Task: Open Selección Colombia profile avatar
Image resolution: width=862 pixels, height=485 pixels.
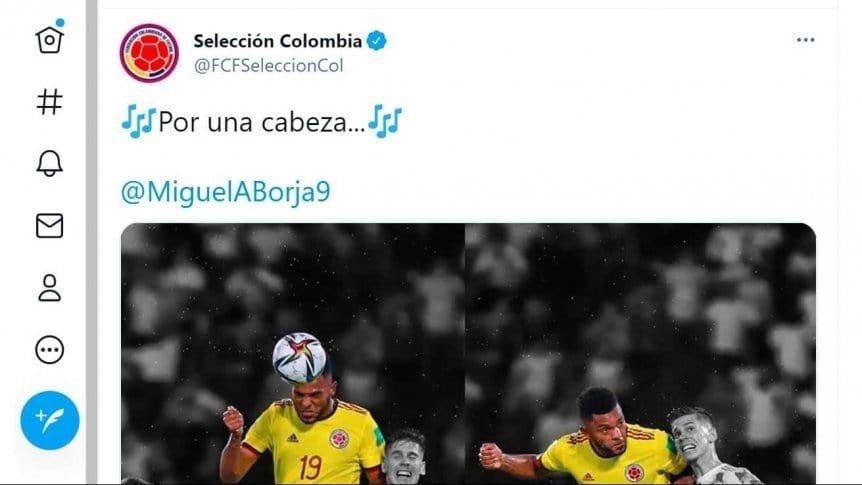Action: pos(149,53)
